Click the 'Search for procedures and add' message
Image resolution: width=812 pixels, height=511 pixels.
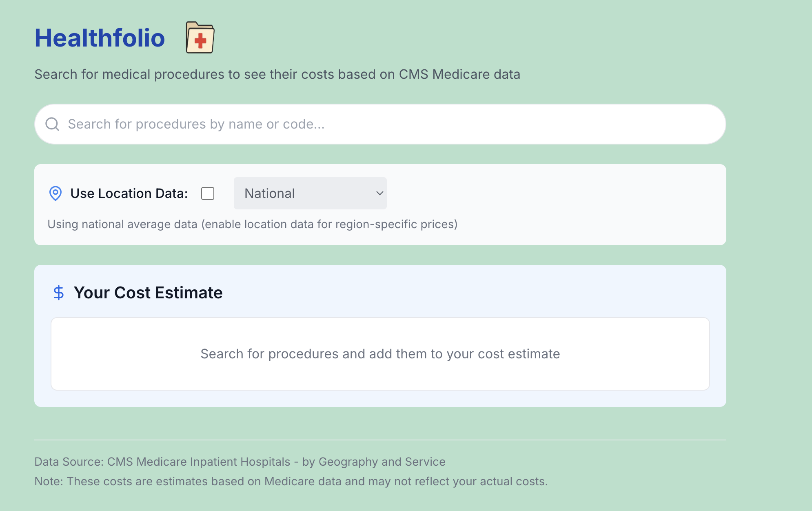(x=380, y=354)
